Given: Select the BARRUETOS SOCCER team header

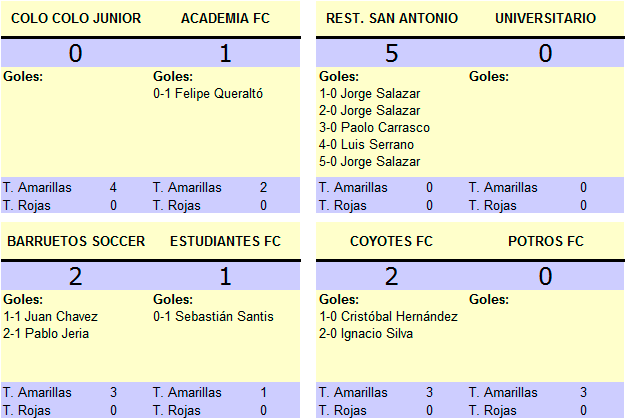Looking at the screenshot, I should (76, 242).
